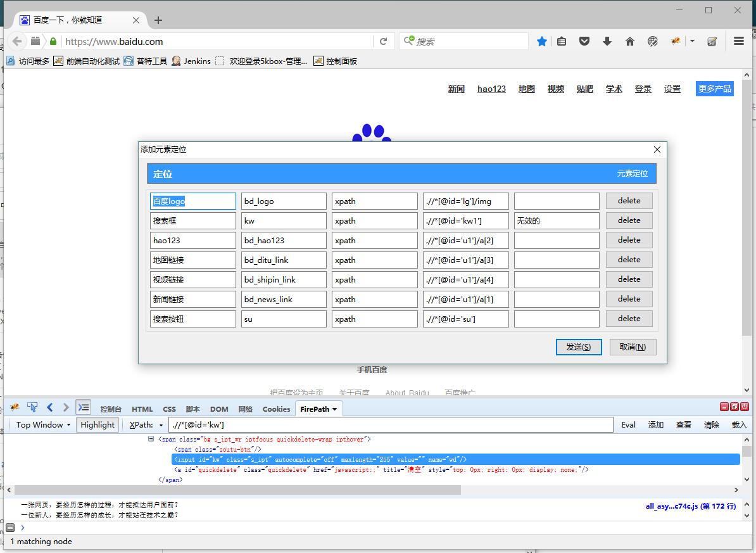756x553 pixels.
Task: Open the all_asy...c74c.js source link
Action: point(690,506)
